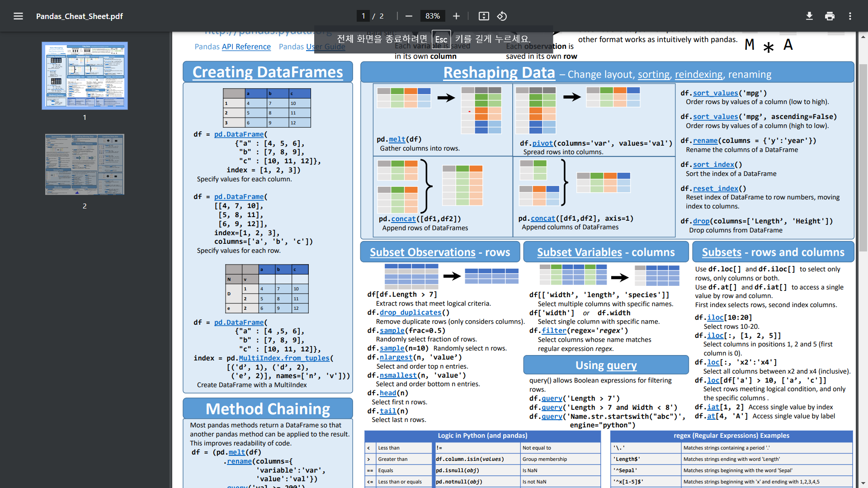Click the df.drop columns link
Viewport: 868px width, 488px height.
[x=701, y=221]
